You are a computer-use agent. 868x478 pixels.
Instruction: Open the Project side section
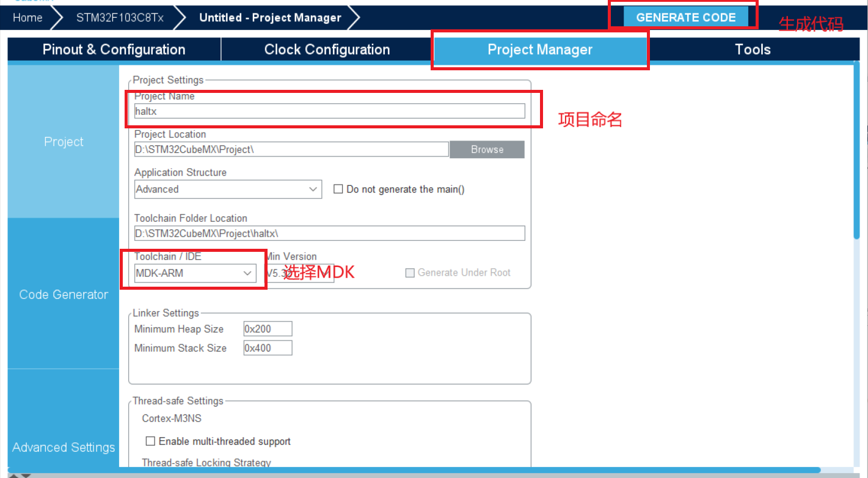(64, 142)
